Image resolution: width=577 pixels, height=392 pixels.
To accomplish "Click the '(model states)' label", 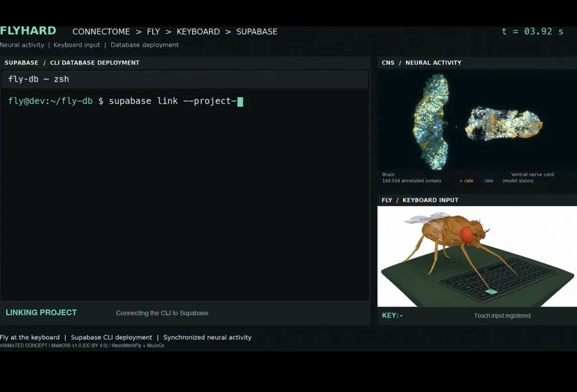I will (518, 181).
